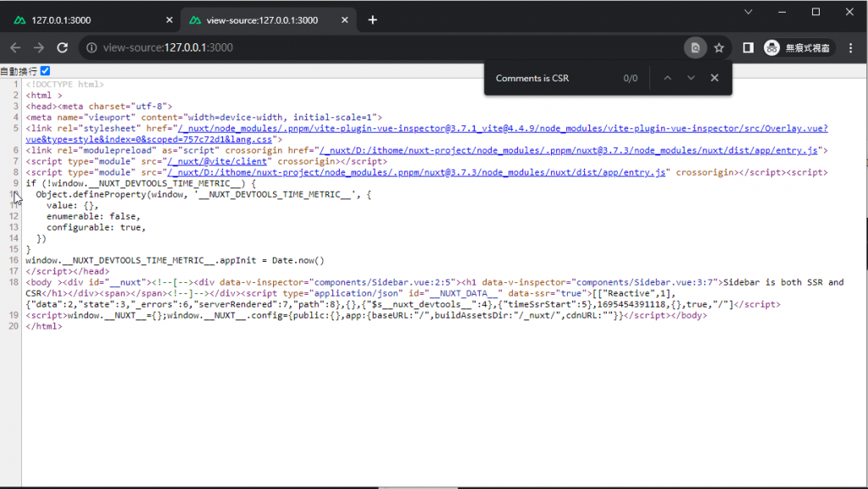
Task: Click the '</html>' closing tag line
Action: click(44, 326)
